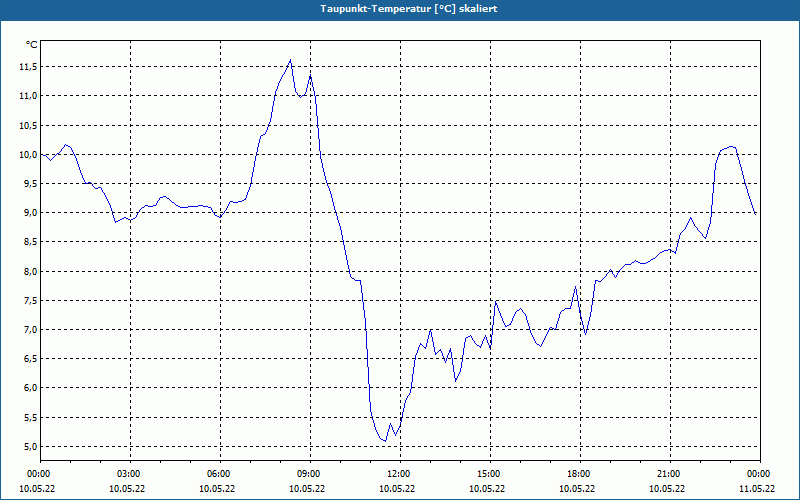Click the 5,5 y-axis label

(30, 418)
